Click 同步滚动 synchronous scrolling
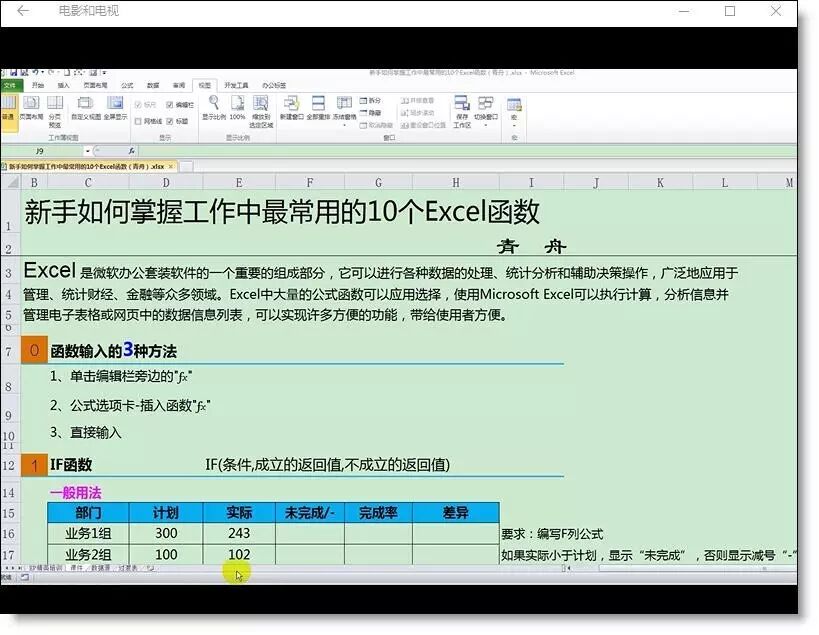 click(x=417, y=113)
